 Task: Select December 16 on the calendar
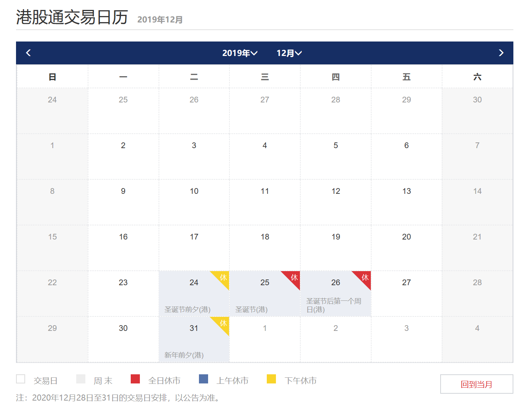(x=123, y=237)
